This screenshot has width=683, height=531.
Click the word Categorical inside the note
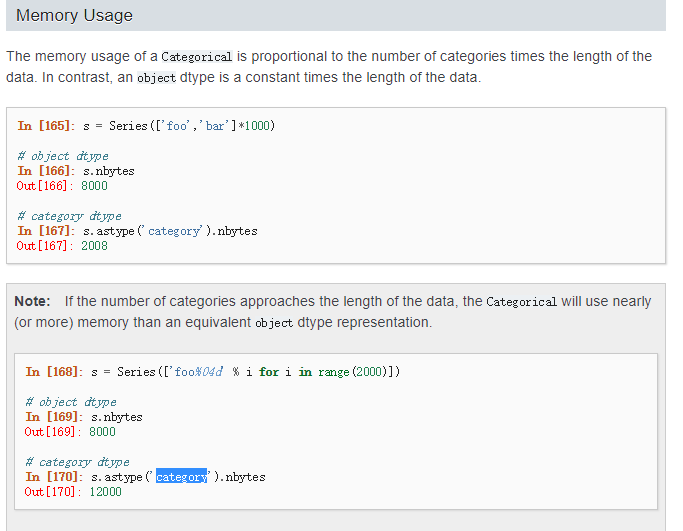[521, 302]
